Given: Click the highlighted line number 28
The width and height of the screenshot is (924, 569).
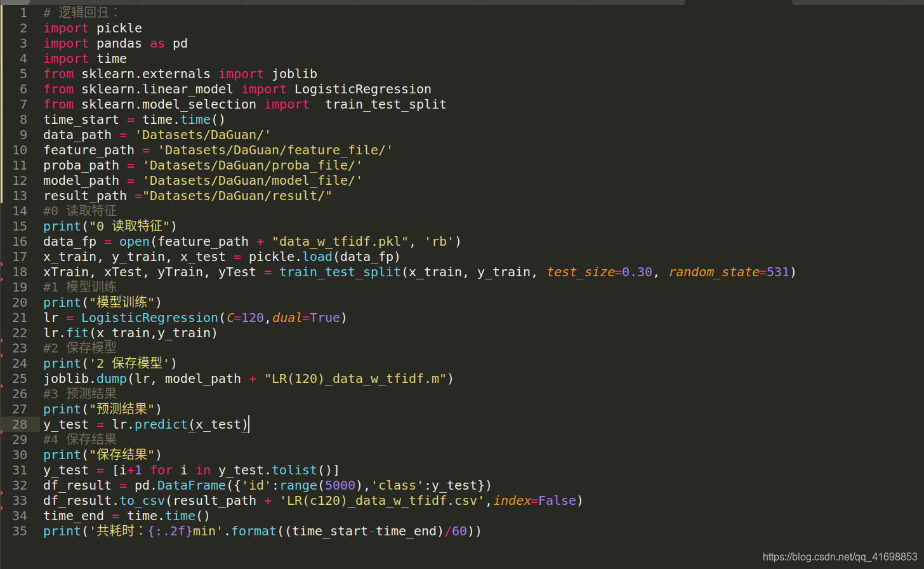Looking at the screenshot, I should (20, 424).
